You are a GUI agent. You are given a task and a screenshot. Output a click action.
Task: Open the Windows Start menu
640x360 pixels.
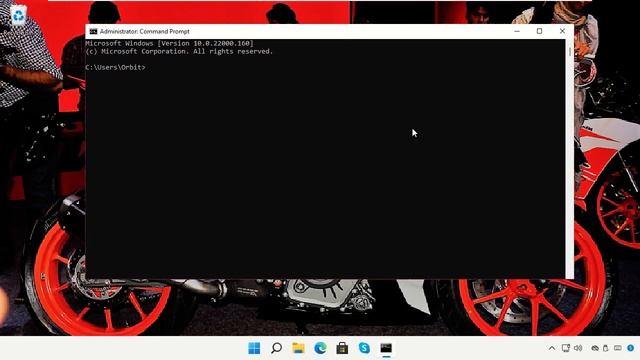click(x=254, y=348)
